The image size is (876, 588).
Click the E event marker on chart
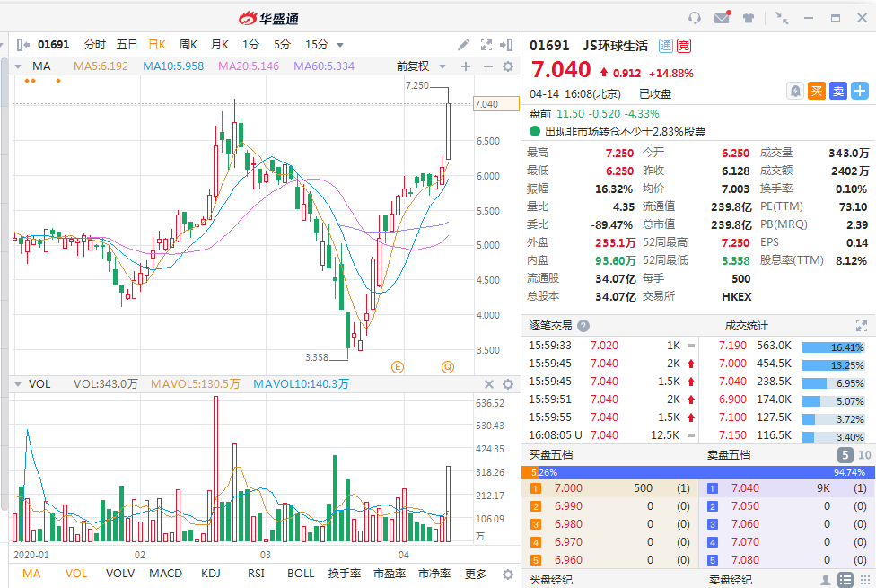pos(398,366)
